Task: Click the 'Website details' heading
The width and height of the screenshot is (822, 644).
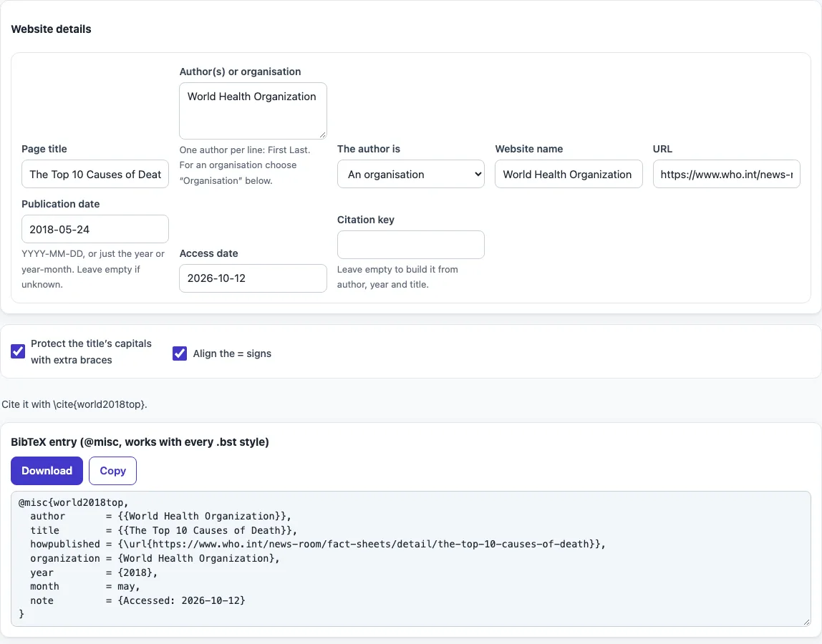Action: coord(51,29)
